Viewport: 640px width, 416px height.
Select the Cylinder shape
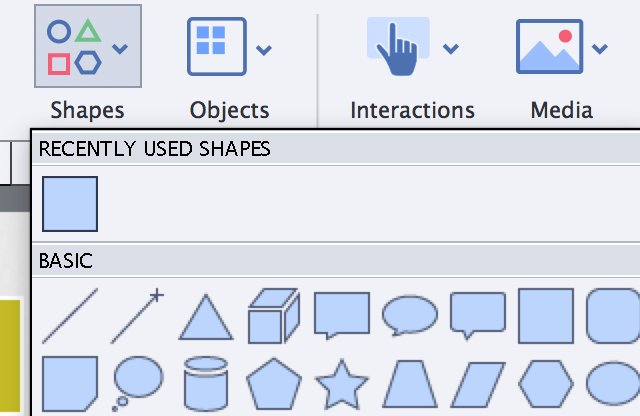[206, 383]
